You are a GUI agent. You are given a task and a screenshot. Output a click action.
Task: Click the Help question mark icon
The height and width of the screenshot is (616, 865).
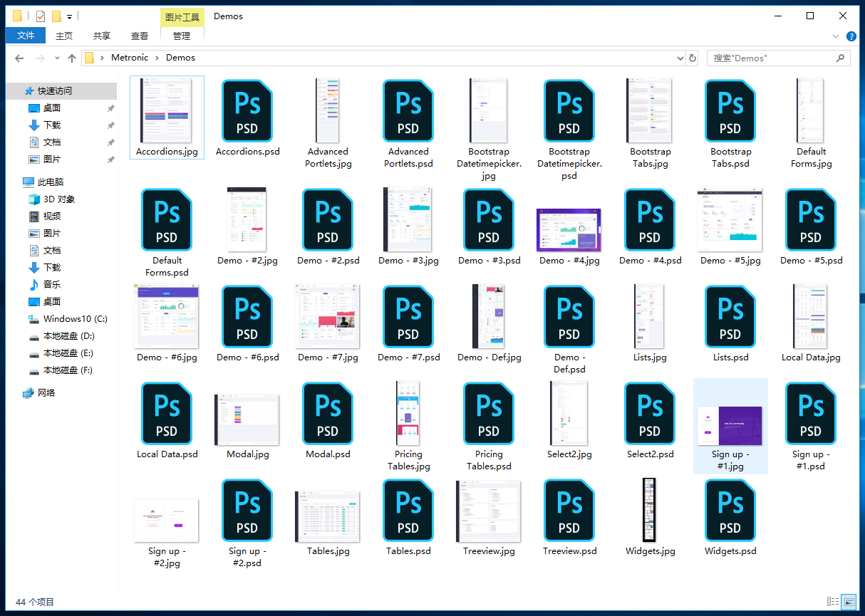(851, 36)
